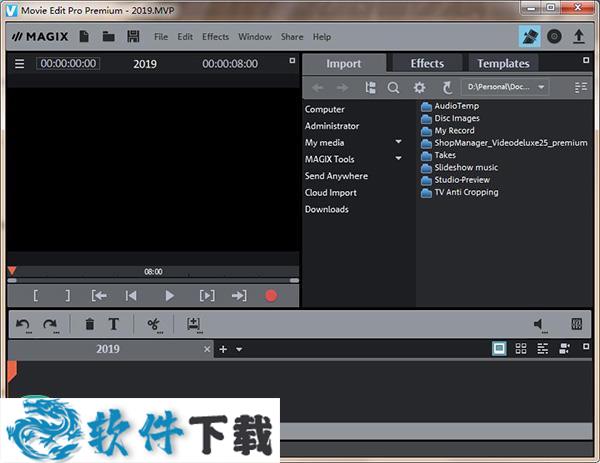The image size is (600, 463).
Task: Open the Share menu
Action: coord(292,37)
